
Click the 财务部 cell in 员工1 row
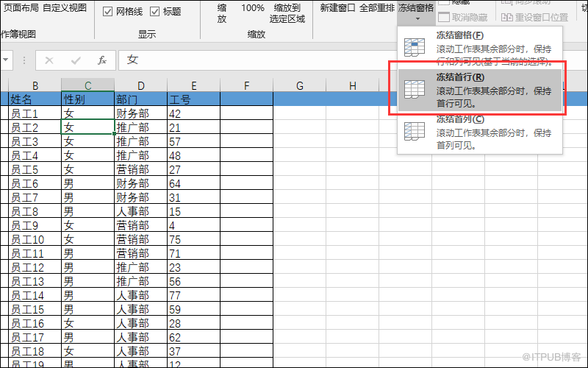tap(140, 113)
